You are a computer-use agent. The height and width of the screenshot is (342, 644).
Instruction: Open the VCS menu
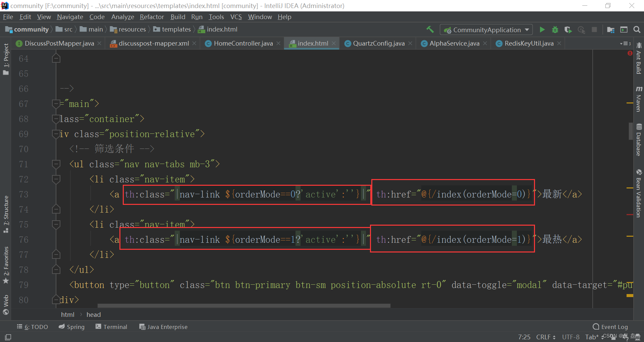point(236,17)
